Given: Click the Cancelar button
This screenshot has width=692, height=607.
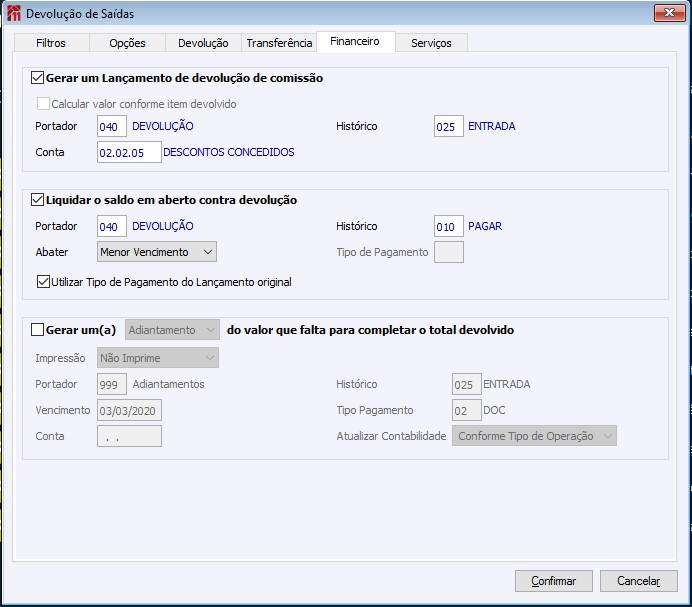Looking at the screenshot, I should [x=639, y=581].
